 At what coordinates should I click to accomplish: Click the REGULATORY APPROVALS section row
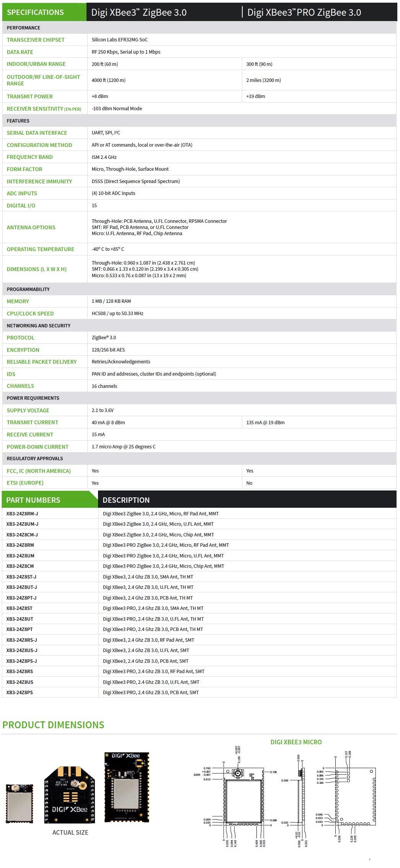pyautogui.click(x=35, y=459)
